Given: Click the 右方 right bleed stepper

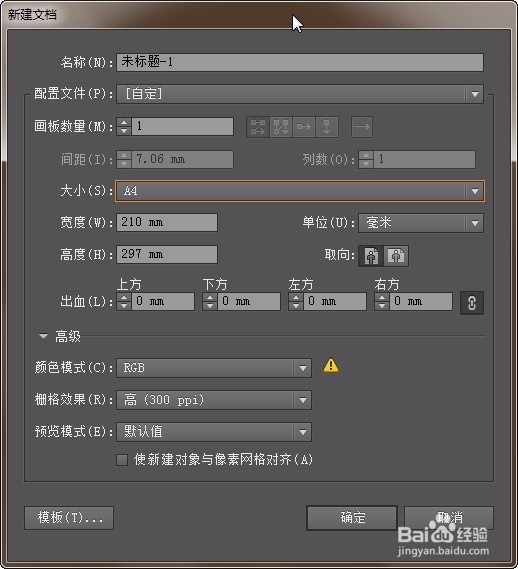Looking at the screenshot, I should click(382, 302).
